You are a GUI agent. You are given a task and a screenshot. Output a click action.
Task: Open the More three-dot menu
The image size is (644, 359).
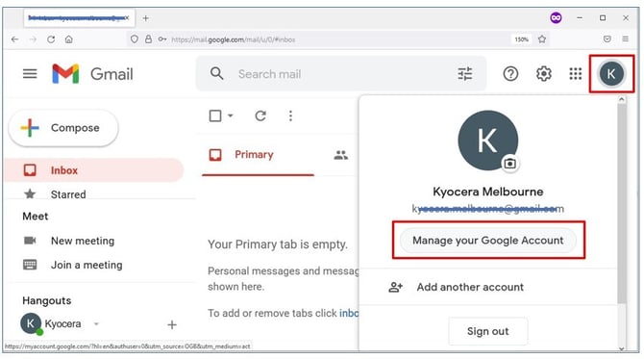[290, 115]
